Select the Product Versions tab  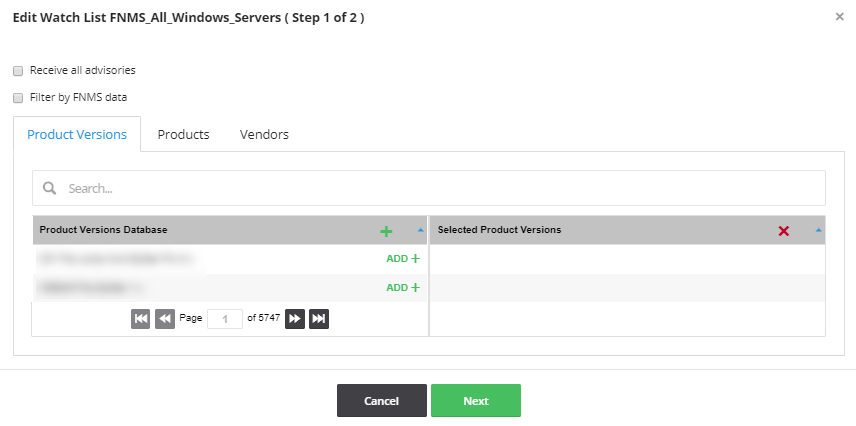pos(77,135)
